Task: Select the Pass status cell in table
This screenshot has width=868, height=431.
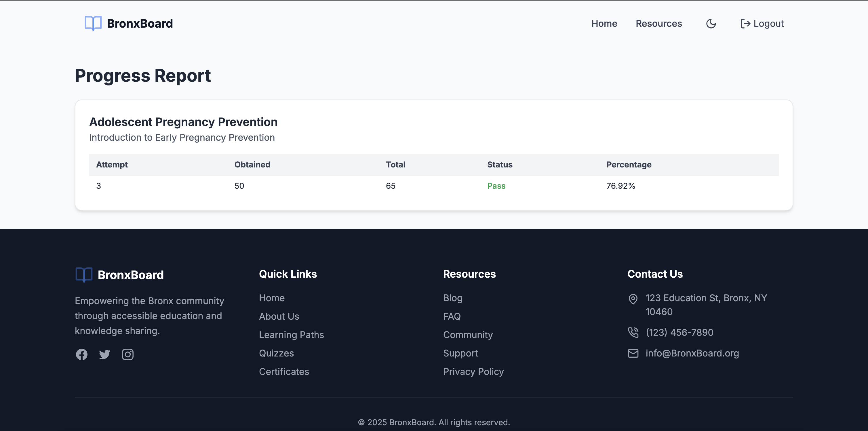Action: pos(496,186)
